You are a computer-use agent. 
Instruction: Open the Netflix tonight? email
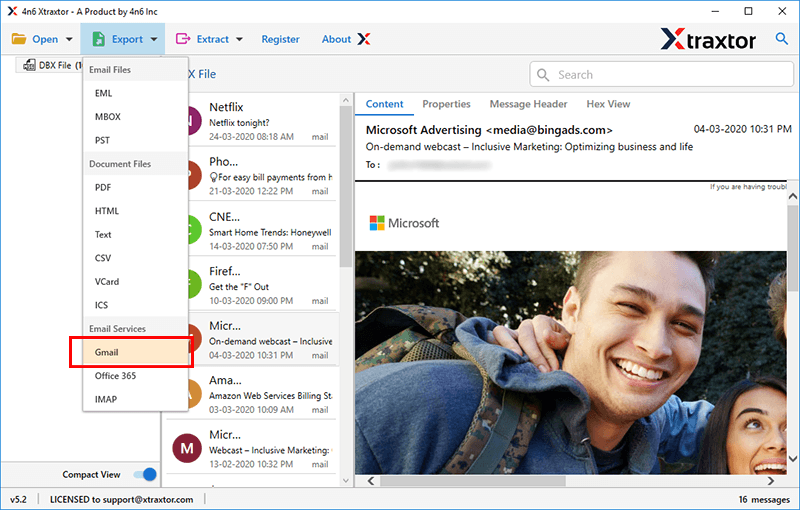[263, 121]
